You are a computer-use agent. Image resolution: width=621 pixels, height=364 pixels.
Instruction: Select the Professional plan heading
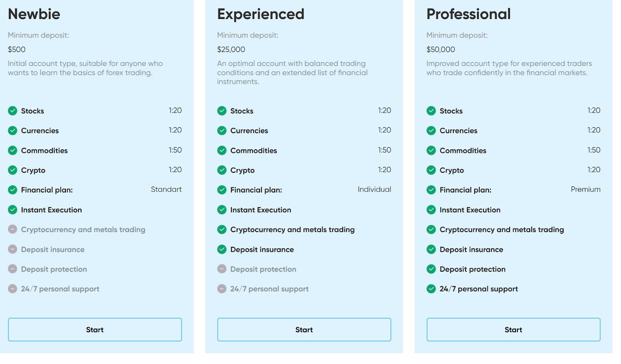pyautogui.click(x=468, y=14)
